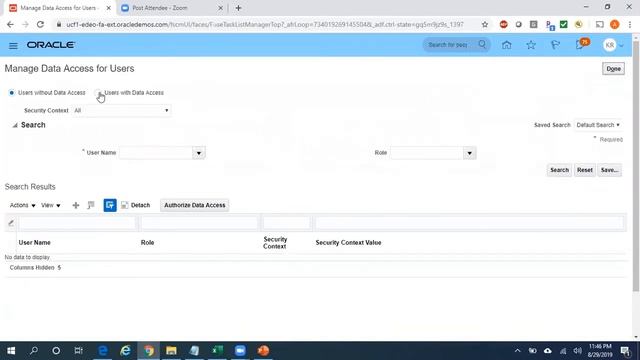This screenshot has height=360, width=640.
Task: Open the Watchlist flag icon
Action: coord(555,45)
